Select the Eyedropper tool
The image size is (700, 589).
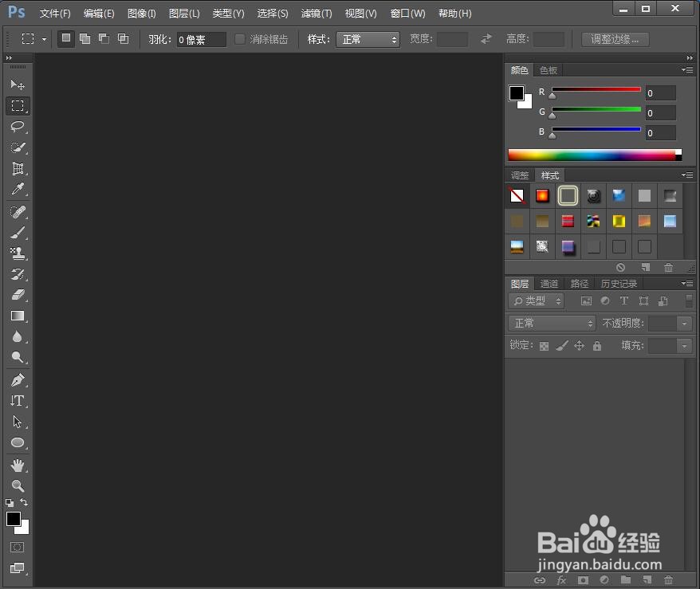[x=18, y=189]
